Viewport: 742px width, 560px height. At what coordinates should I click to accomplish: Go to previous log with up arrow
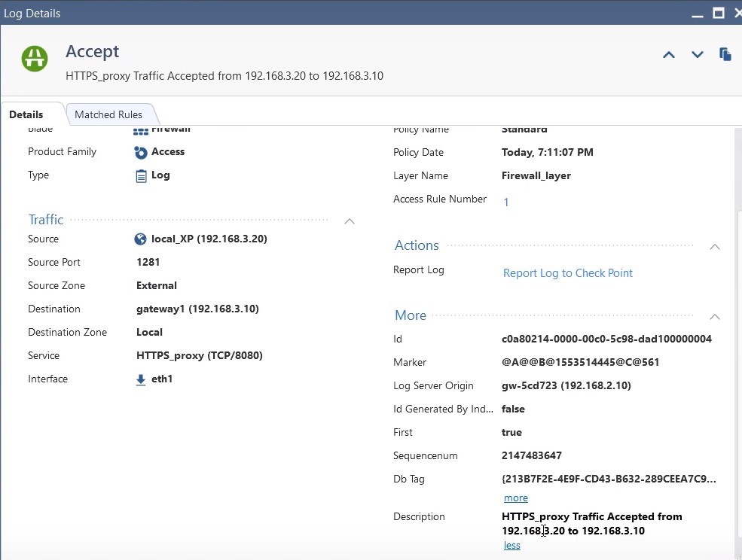668,54
